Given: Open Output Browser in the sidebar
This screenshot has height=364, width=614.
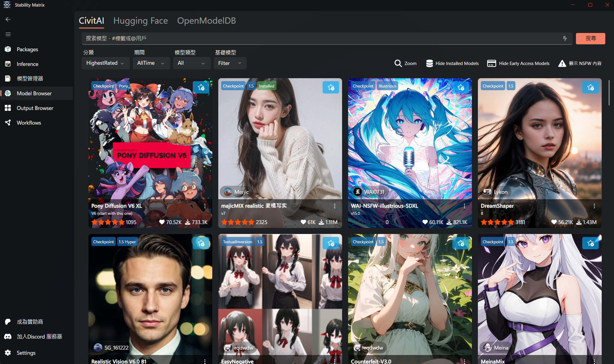Looking at the screenshot, I should [x=35, y=108].
